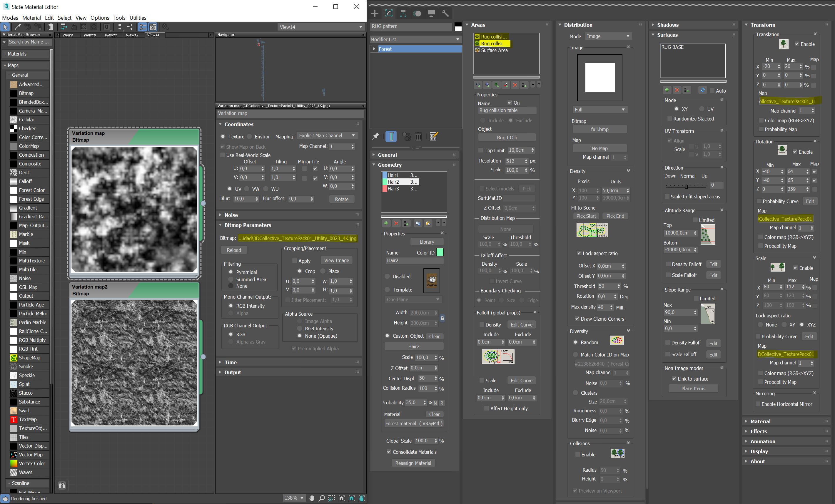Click the Library button in Geometry properties
835x504 pixels.
427,242
